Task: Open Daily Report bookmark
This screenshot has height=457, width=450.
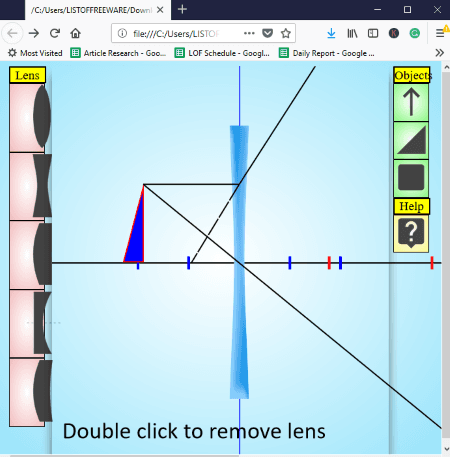Action: [327, 53]
